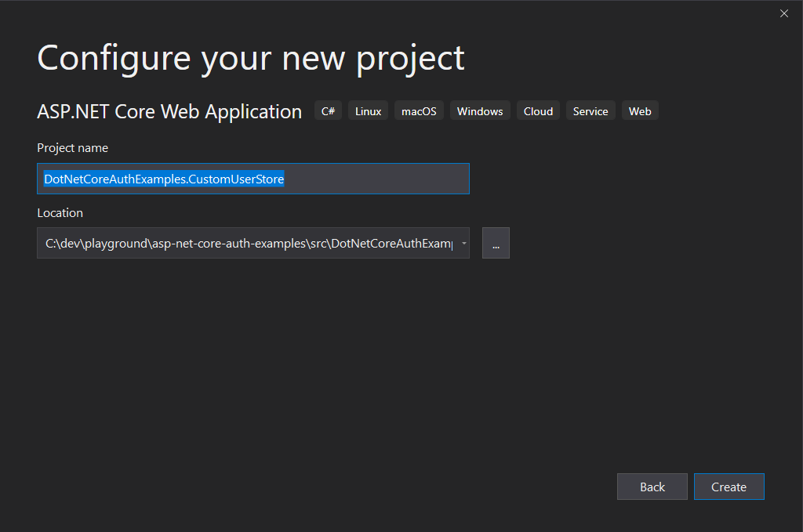Click the Project name input field
The image size is (803, 532).
tap(253, 179)
